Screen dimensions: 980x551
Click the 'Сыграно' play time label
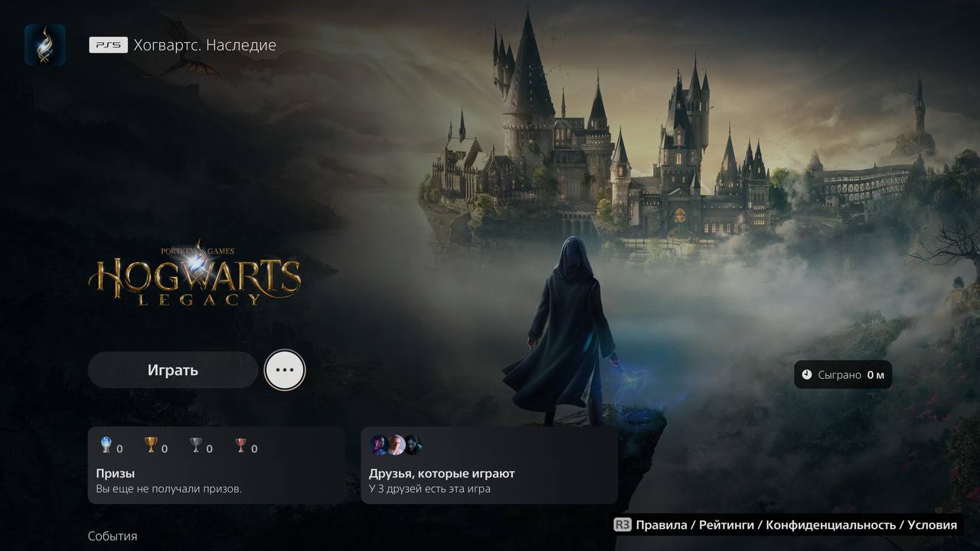tap(839, 375)
